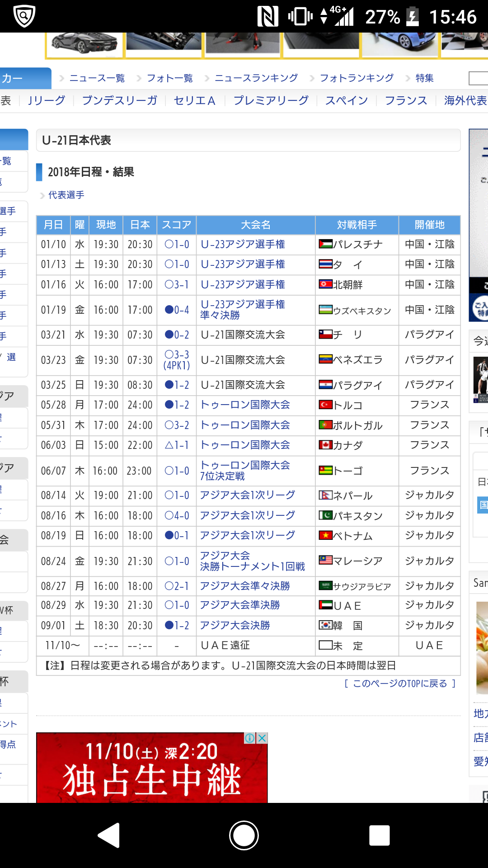Open the ニュース一覧 menu item
This screenshot has height=868, width=488.
[97, 78]
